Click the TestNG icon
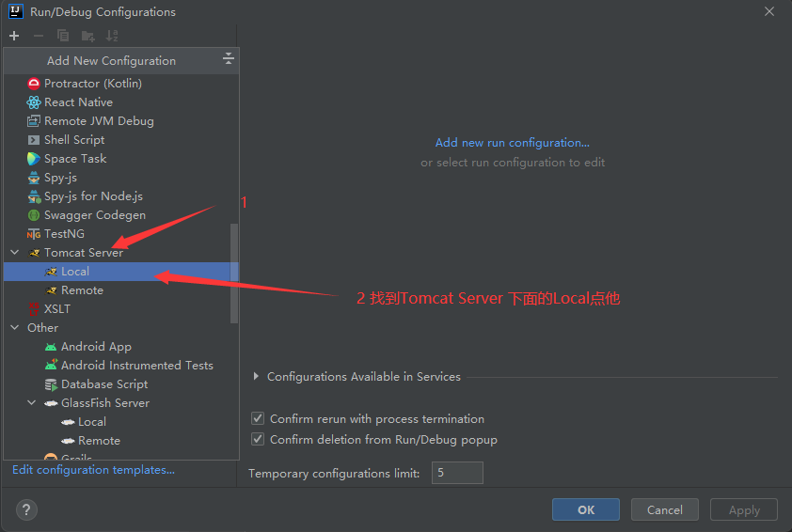The height and width of the screenshot is (532, 792). (x=34, y=234)
